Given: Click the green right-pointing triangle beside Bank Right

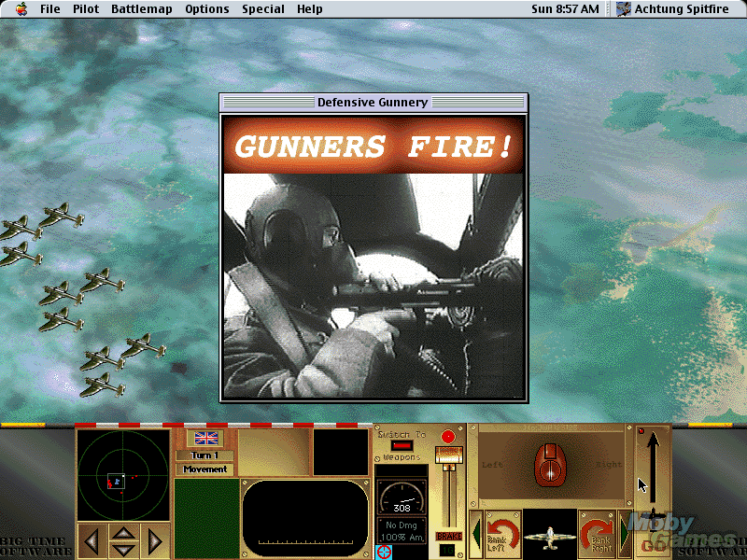Looking at the screenshot, I should point(624,534).
